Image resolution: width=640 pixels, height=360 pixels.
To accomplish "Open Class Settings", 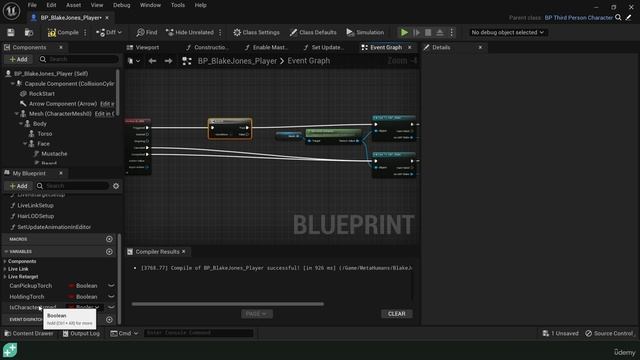I will 256,32.
